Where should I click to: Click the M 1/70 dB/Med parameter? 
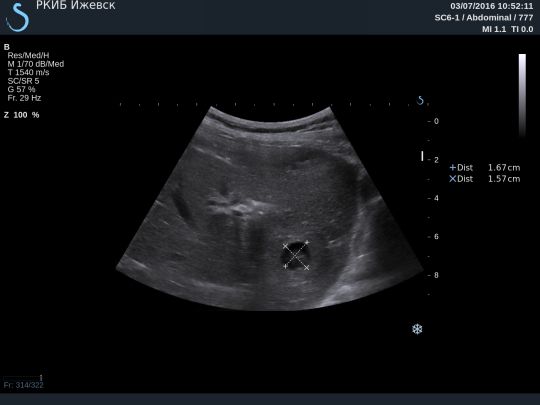[x=35, y=64]
